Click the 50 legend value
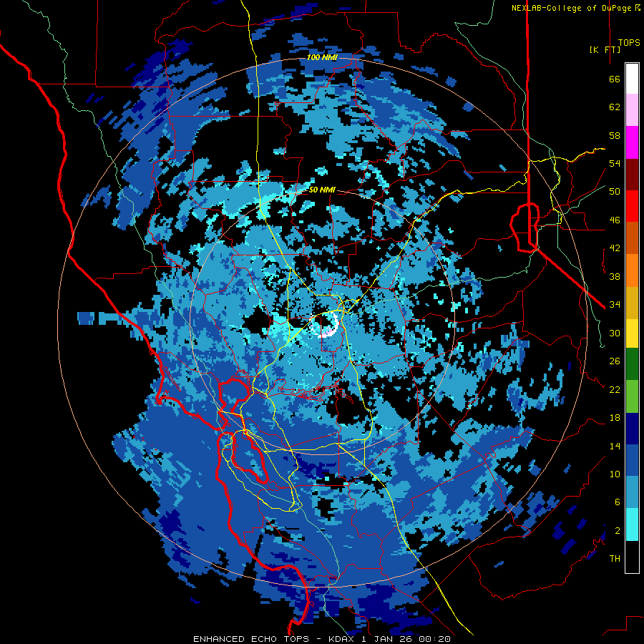Image resolution: width=644 pixels, height=644 pixels. point(615,191)
